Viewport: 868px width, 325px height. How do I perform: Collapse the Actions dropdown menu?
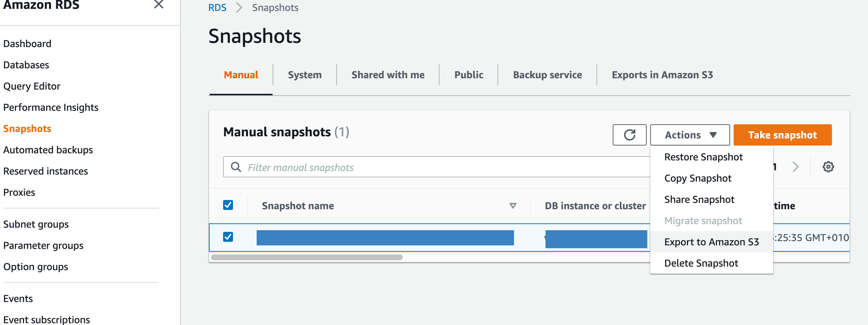(x=690, y=135)
